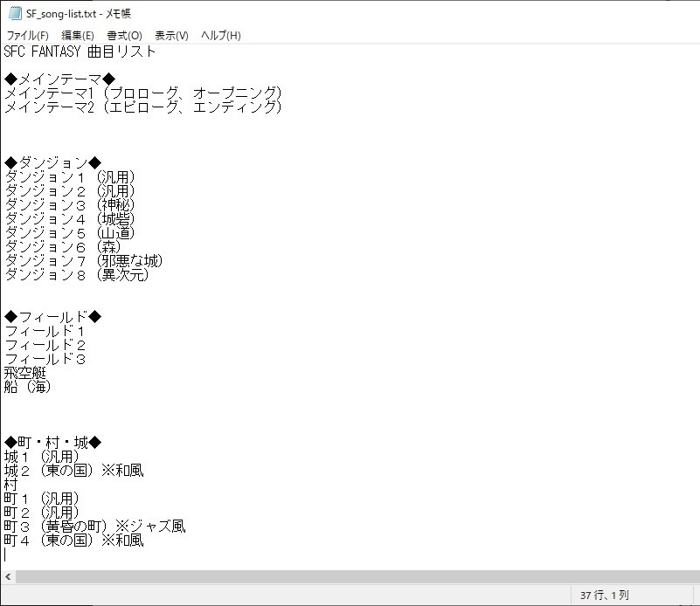Click the Notepad icon in title bar
The image size is (700, 606).
[x=15, y=13]
